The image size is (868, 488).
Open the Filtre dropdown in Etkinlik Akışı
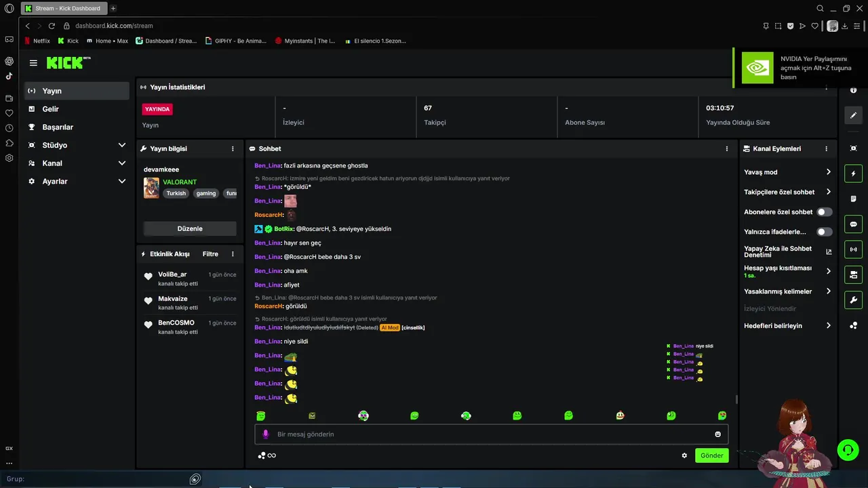coord(210,254)
